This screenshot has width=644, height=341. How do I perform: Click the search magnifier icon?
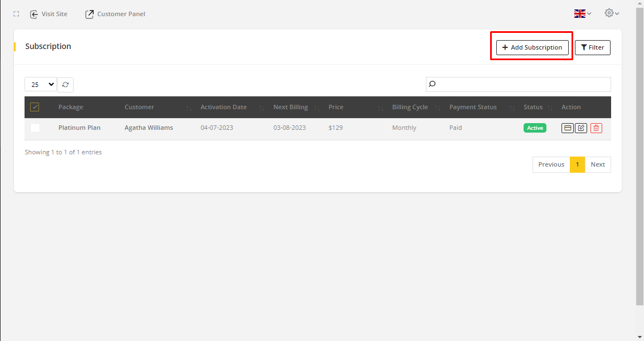pyautogui.click(x=432, y=84)
